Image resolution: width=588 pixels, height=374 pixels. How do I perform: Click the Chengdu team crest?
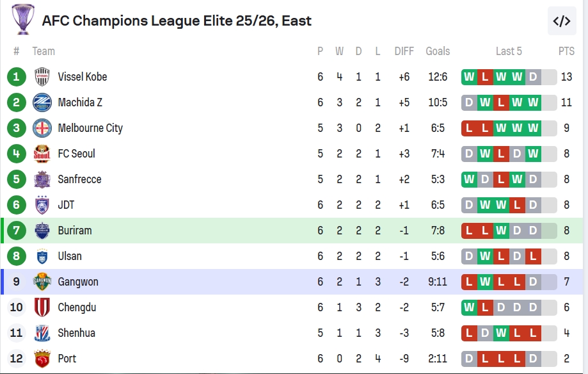point(42,307)
